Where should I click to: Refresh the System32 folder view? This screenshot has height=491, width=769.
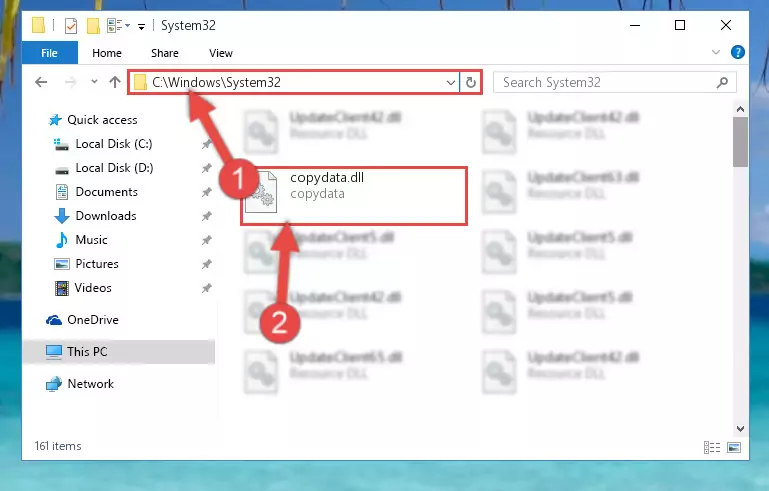point(471,82)
